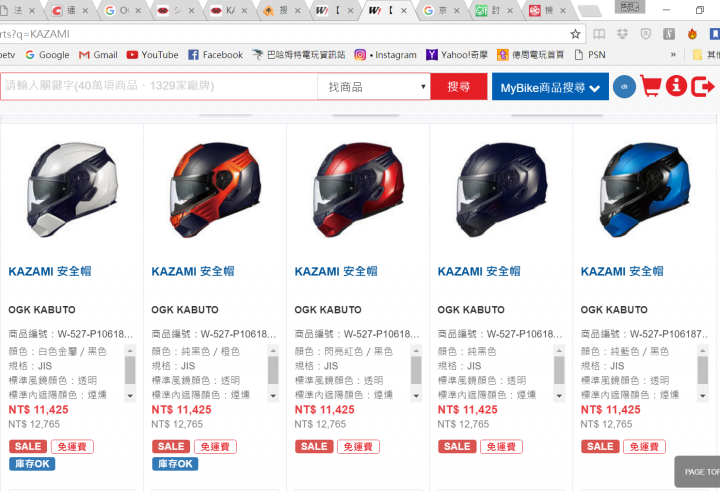Open the blue/black KAZAMI helmet image
This screenshot has height=492, width=720.
tap(644, 189)
